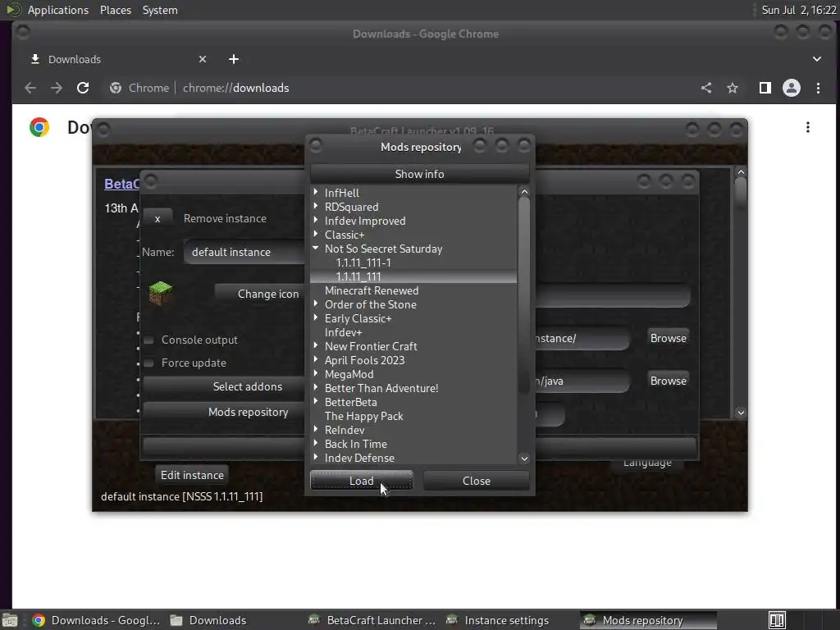Screen dimensions: 840x630
Task: Expand the BetterBeta entry
Action: click(x=316, y=400)
